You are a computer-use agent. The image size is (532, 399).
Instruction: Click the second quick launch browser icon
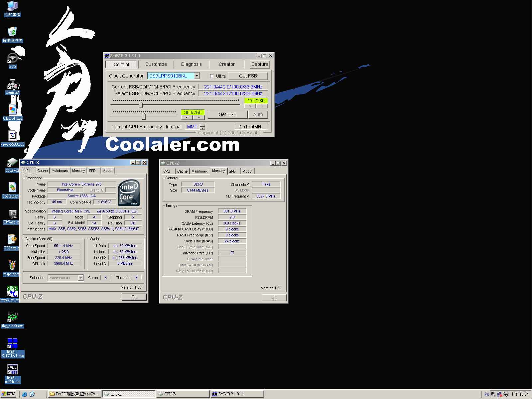pyautogui.click(x=32, y=394)
